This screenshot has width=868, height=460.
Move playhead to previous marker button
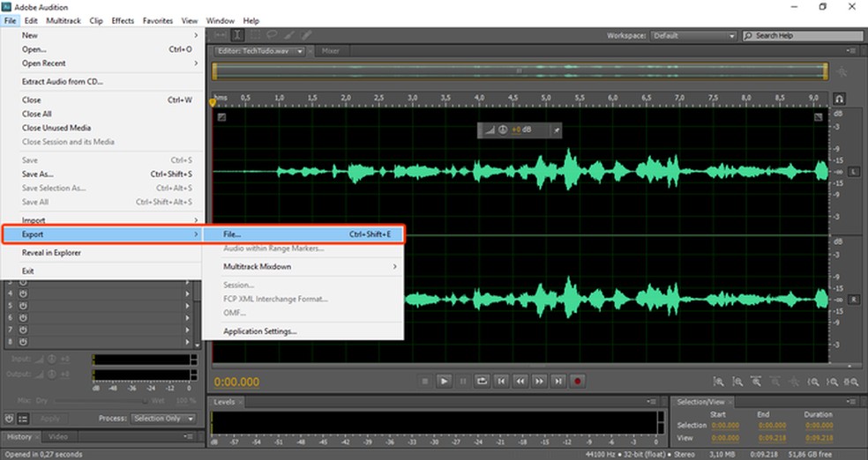tap(501, 382)
